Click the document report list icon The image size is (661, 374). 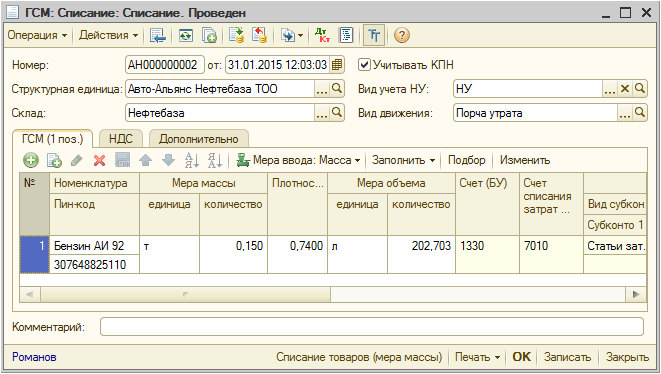346,35
